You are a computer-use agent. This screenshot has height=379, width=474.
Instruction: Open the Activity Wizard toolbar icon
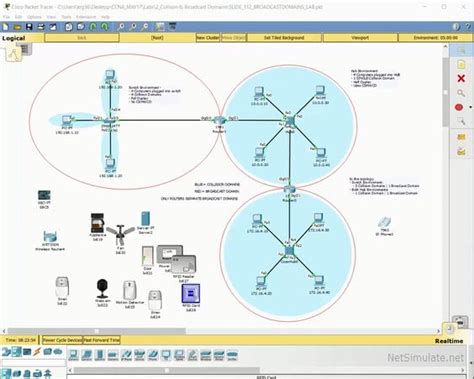point(53,27)
